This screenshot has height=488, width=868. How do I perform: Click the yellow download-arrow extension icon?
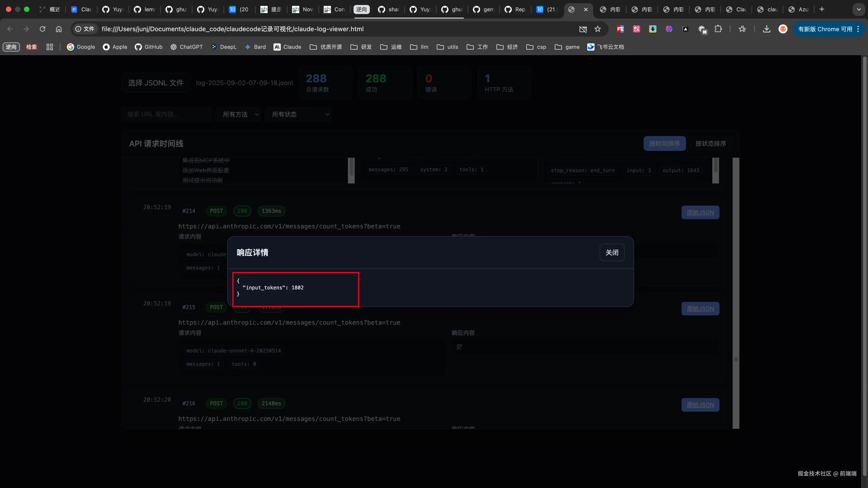(x=653, y=29)
